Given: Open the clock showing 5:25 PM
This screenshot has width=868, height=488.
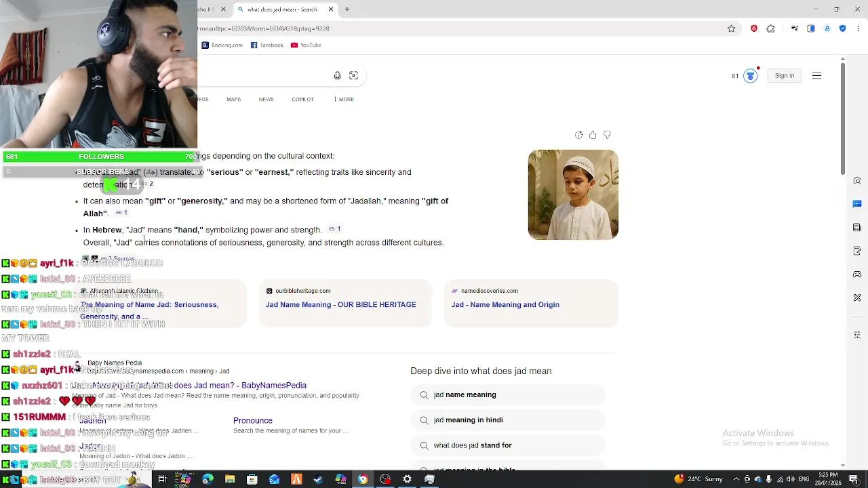Looking at the screenshot, I should [828, 479].
